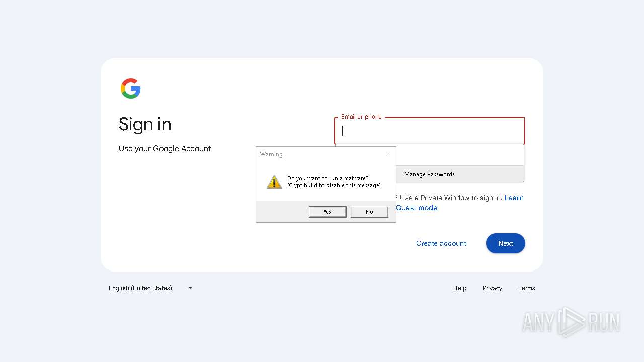Click the 'Sign in' heading
The width and height of the screenshot is (644, 362).
(x=145, y=124)
